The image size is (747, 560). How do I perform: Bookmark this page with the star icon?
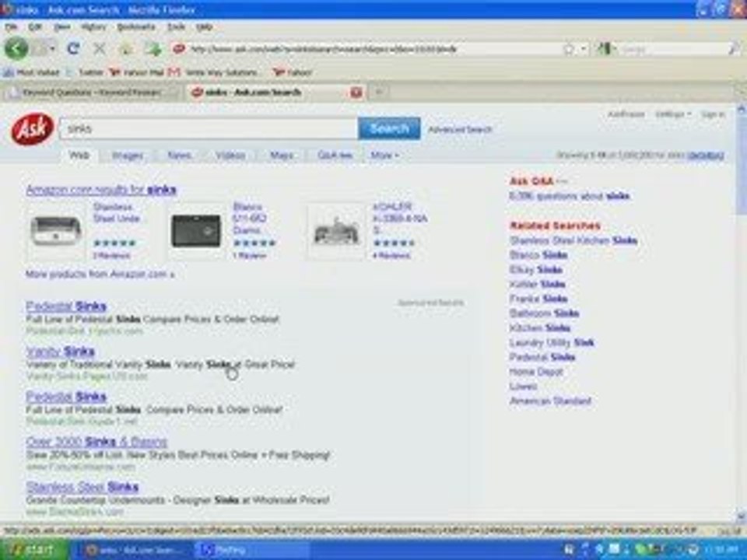tap(569, 48)
